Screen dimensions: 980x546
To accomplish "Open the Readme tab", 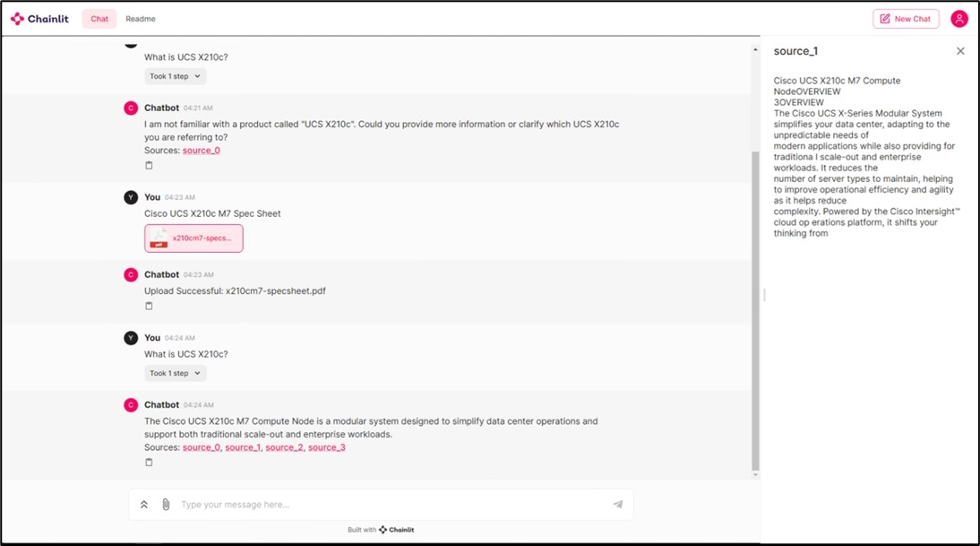I will [141, 19].
